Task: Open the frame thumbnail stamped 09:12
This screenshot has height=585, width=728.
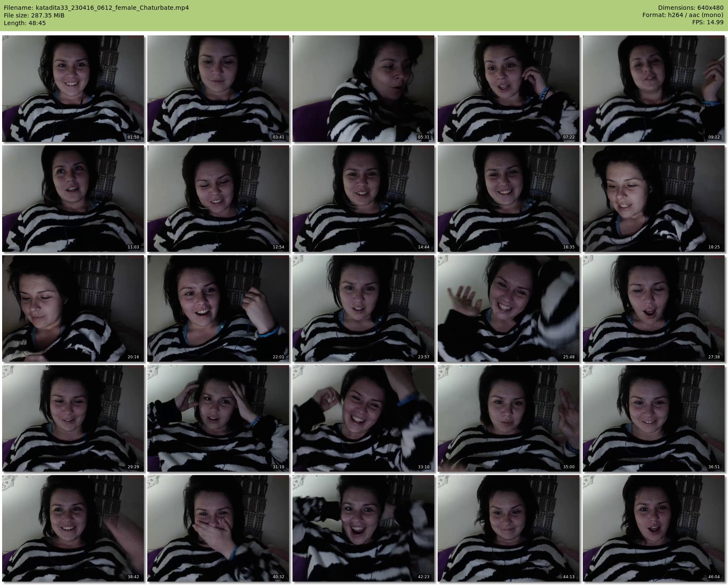Action: point(653,89)
